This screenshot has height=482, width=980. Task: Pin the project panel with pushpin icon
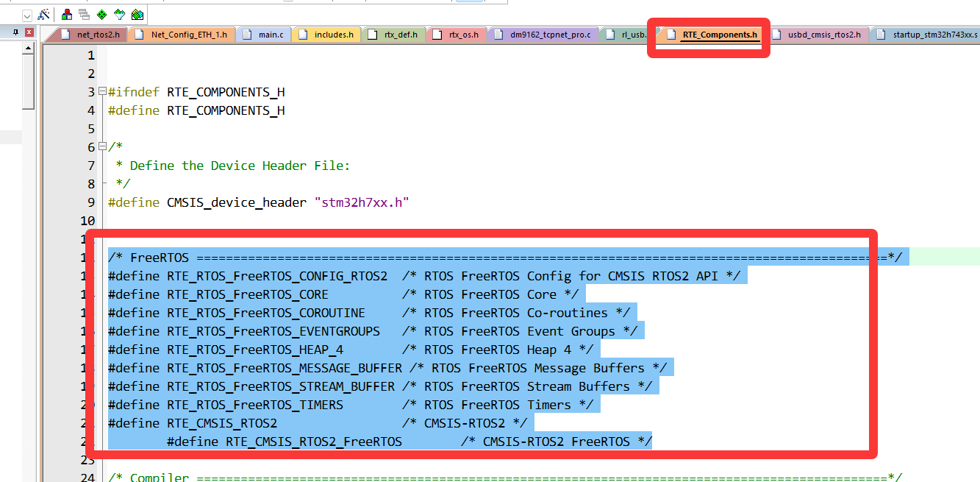[x=16, y=32]
